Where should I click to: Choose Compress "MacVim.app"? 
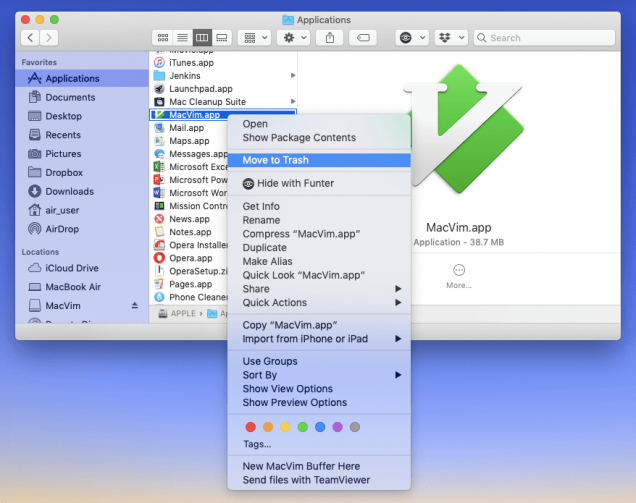319,234
